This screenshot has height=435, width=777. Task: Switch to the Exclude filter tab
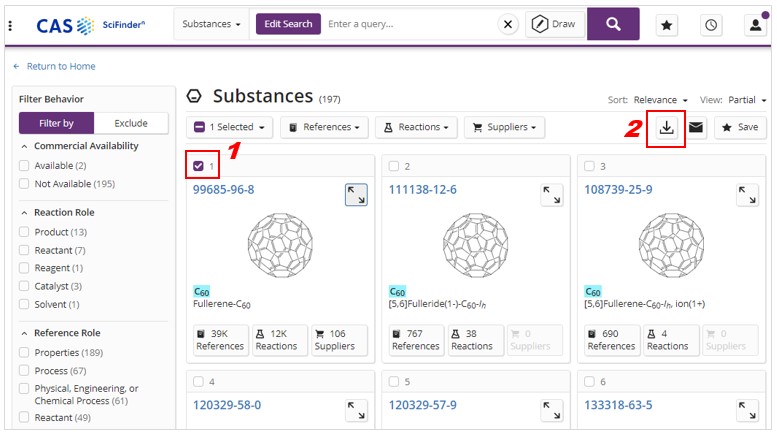pos(131,123)
